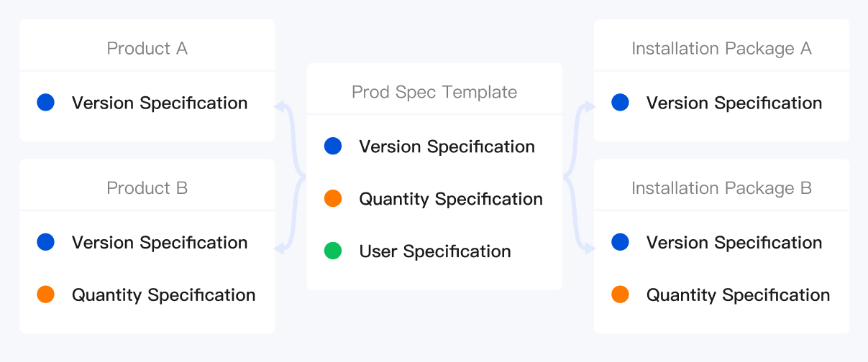Select Installation Package B header
This screenshot has height=362, width=868.
[721, 188]
